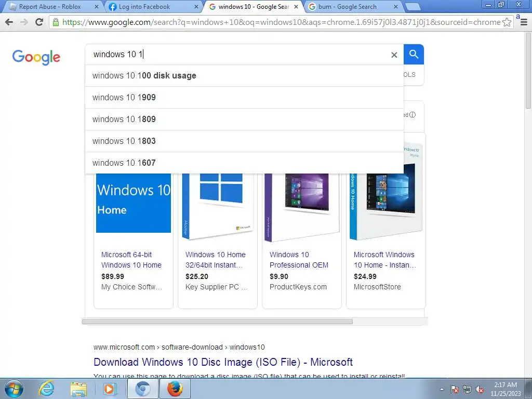532x399 pixels.
Task: Click network status tray icon
Action: (467, 389)
